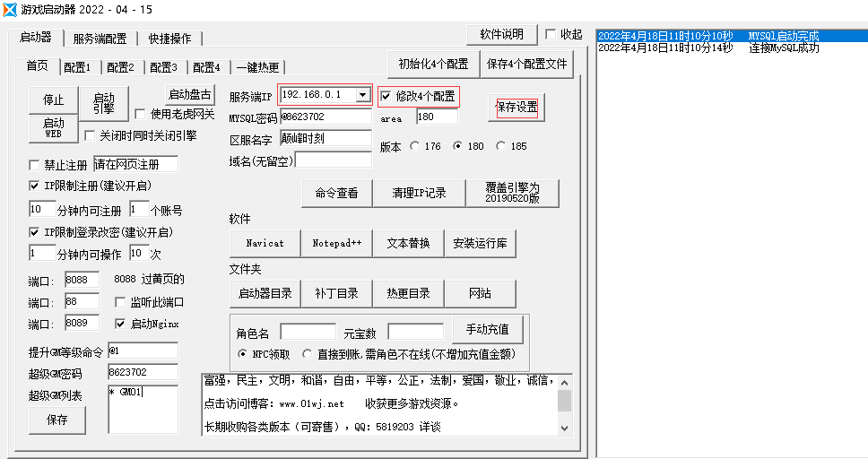Screen dimensions: 868x459
Task: Click the MYSQL密码 input field
Action: (326, 117)
